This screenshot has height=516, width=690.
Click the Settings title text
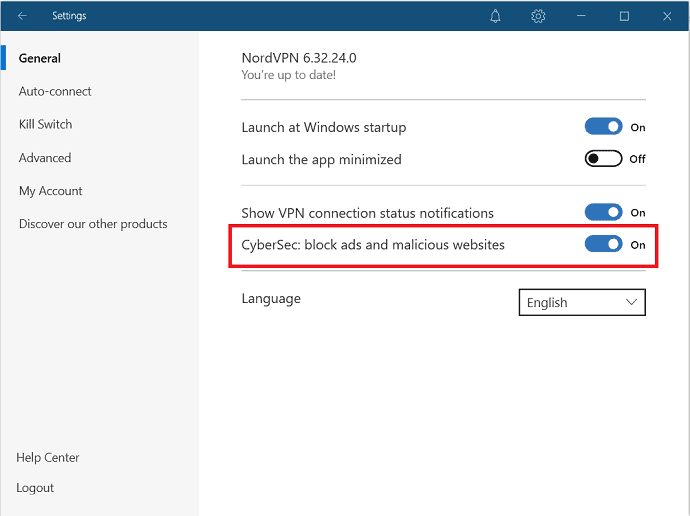(x=69, y=16)
